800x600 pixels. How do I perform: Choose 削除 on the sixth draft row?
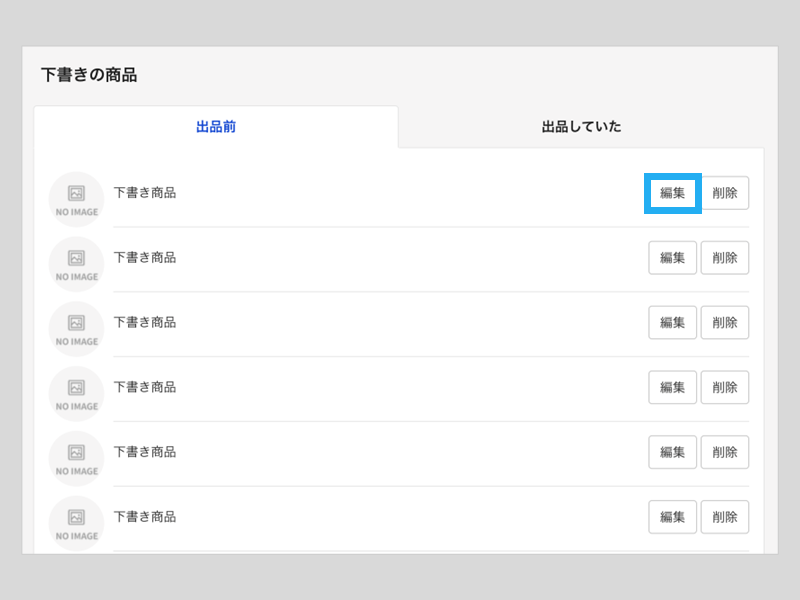click(724, 517)
